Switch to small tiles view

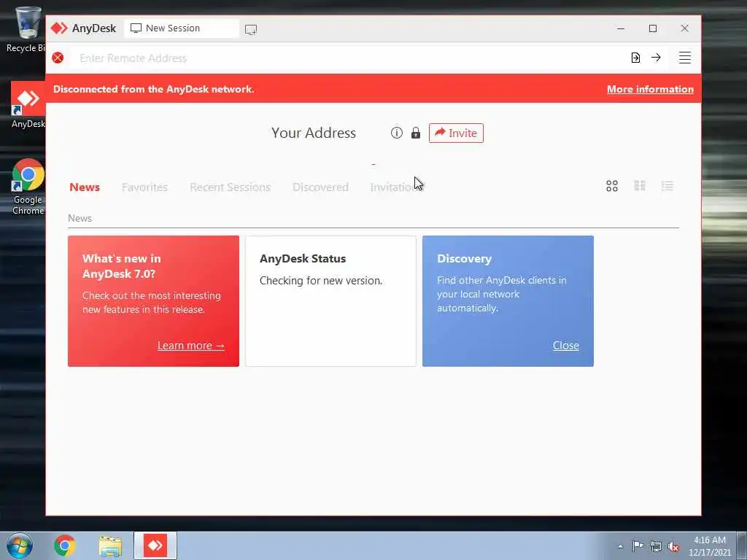point(639,186)
